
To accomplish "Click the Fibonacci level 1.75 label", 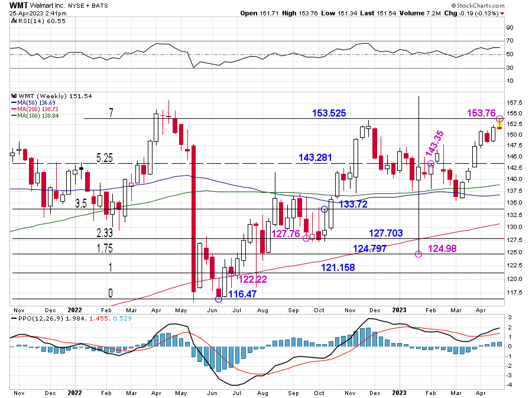I will pos(105,248).
